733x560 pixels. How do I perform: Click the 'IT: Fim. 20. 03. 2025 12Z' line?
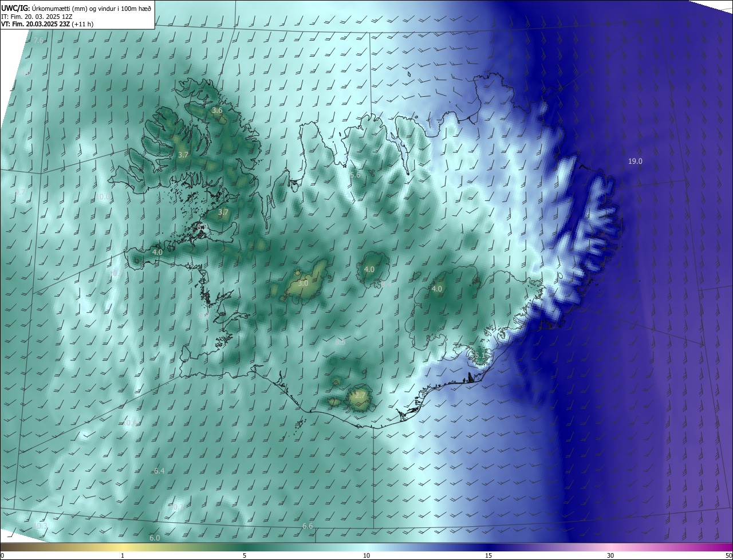coord(37,16)
